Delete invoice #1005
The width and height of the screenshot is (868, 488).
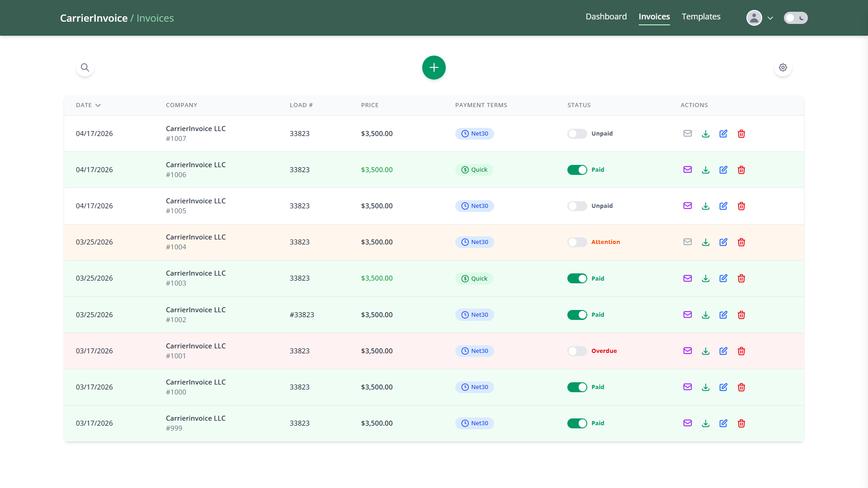pyautogui.click(x=741, y=206)
